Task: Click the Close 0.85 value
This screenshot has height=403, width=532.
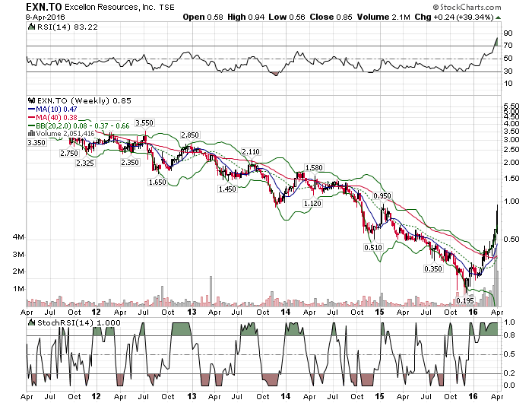Action: coord(331,17)
